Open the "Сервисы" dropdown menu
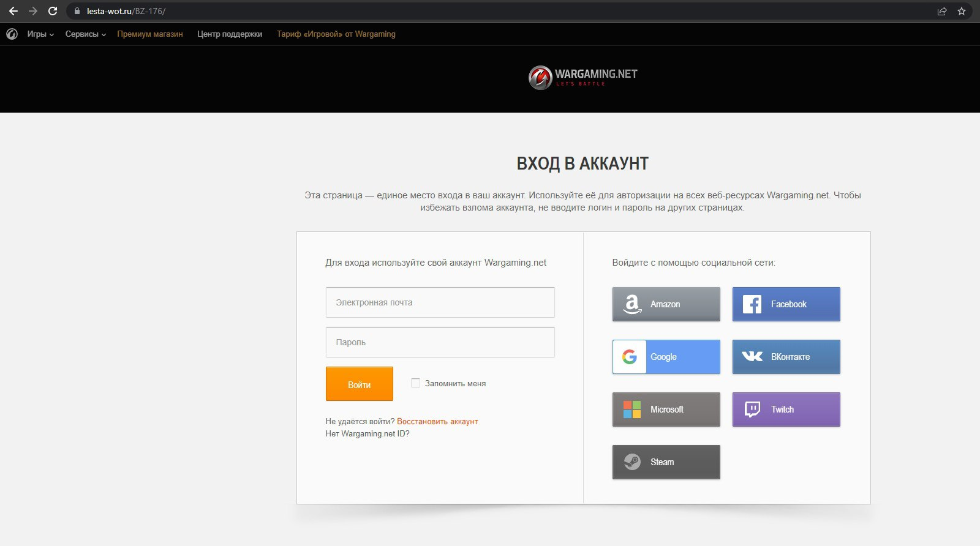This screenshot has width=980, height=546. 85,34
